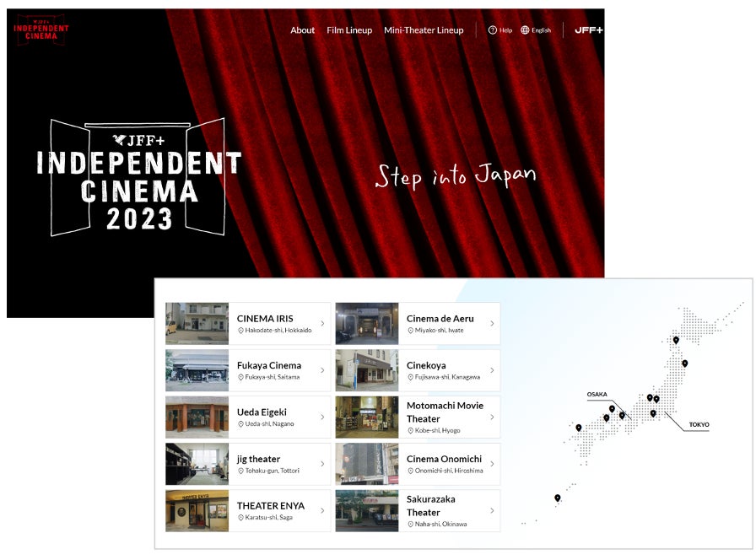The image size is (756, 560).
Task: Click the westernmost Kyushu map pin marker
Action: click(579, 428)
